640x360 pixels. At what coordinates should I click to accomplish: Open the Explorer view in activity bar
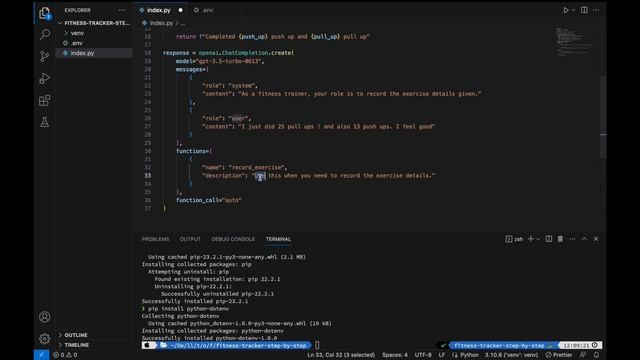point(44,13)
